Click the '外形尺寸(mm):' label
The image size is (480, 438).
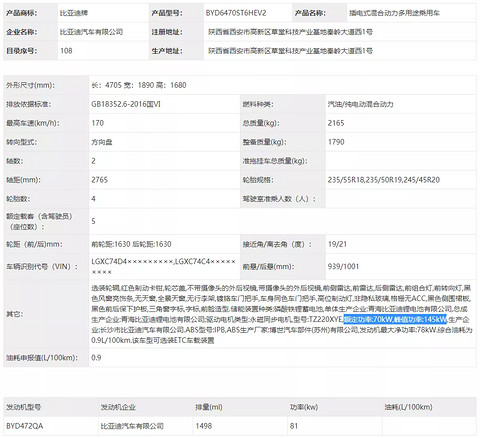click(x=30, y=85)
